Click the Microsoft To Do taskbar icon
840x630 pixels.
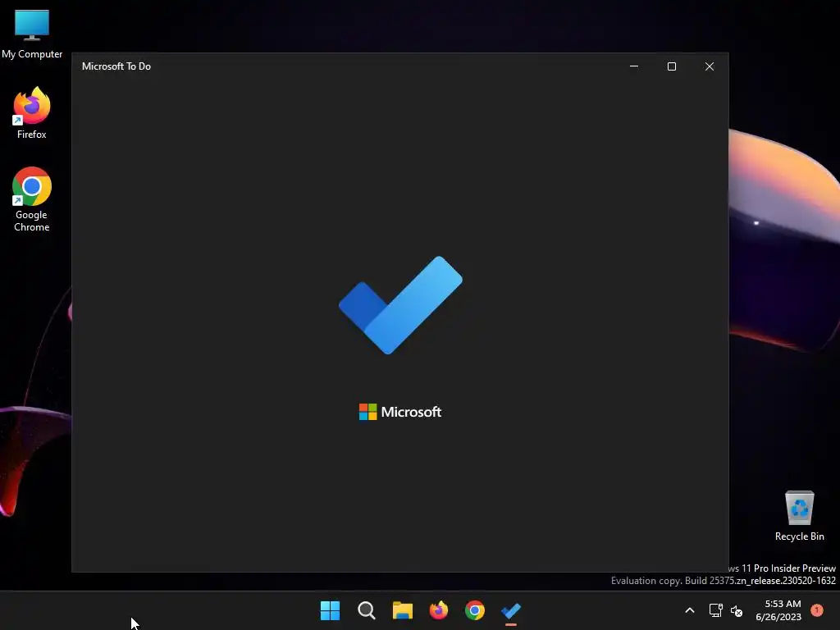point(511,610)
